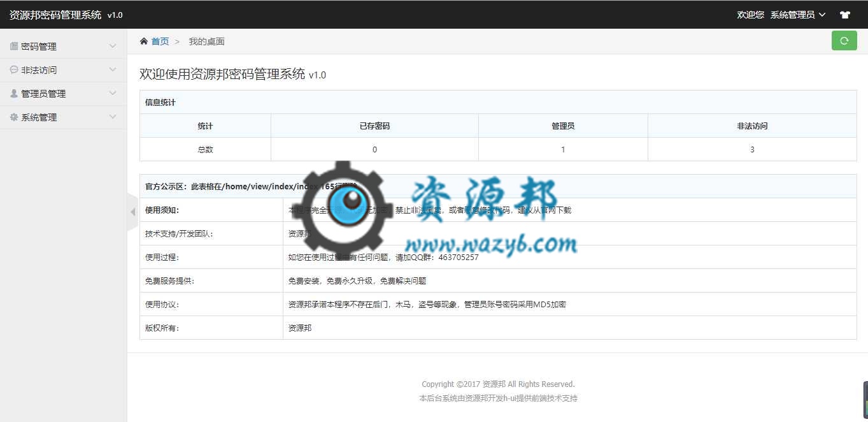Expand the 非法访问 chevron
Viewport: 868px width, 422px height.
click(113, 70)
